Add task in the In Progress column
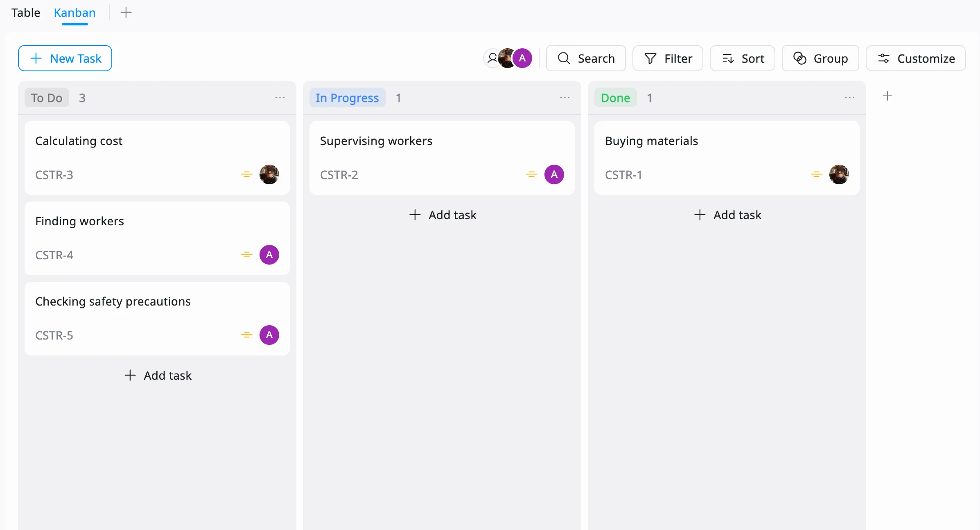Viewport: 980px width, 530px height. [x=443, y=215]
